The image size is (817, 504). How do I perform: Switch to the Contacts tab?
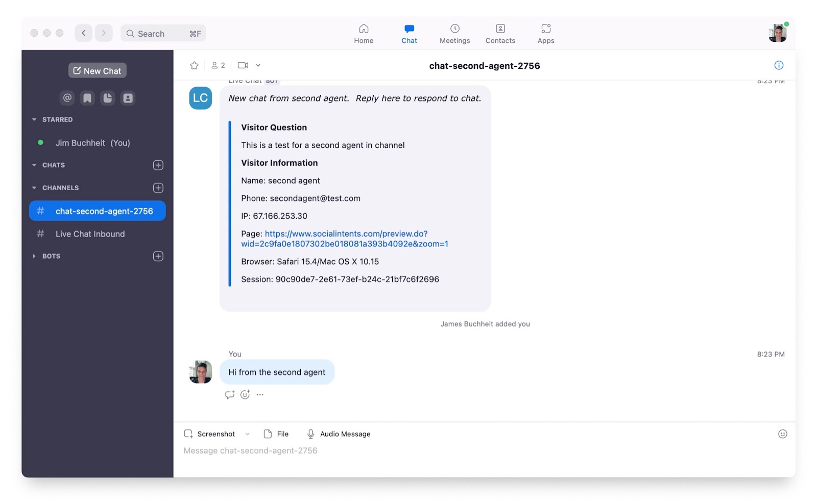tap(500, 34)
